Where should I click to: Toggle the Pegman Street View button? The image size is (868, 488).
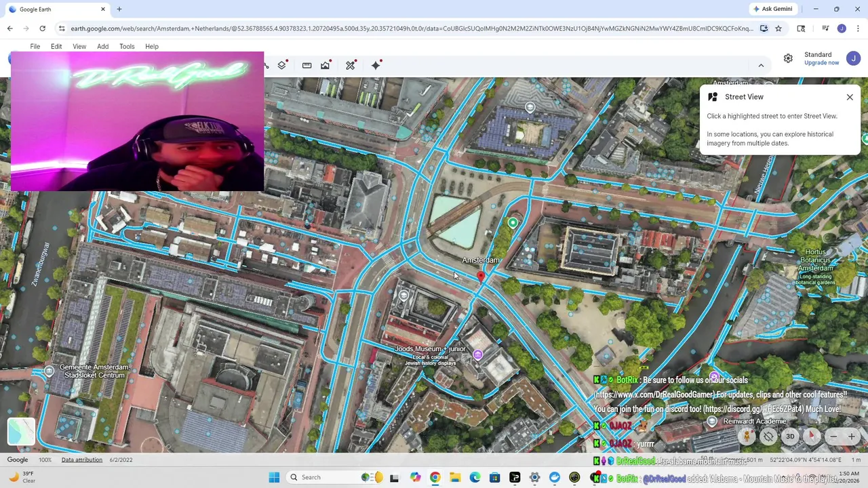tap(747, 436)
